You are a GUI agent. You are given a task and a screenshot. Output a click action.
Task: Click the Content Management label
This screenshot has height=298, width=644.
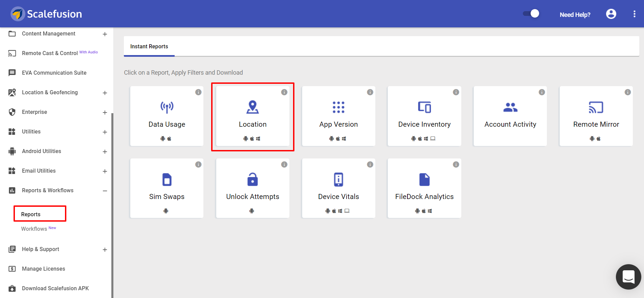49,33
